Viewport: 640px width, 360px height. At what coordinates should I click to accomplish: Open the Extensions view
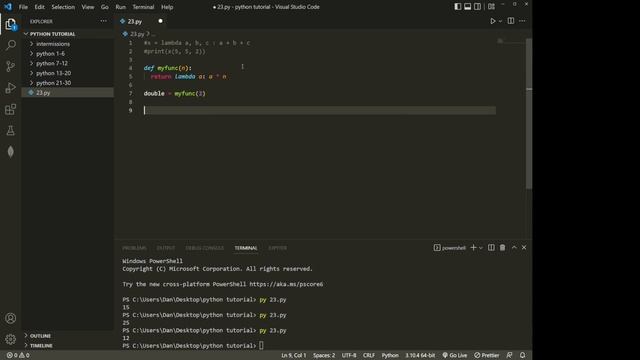(11, 109)
